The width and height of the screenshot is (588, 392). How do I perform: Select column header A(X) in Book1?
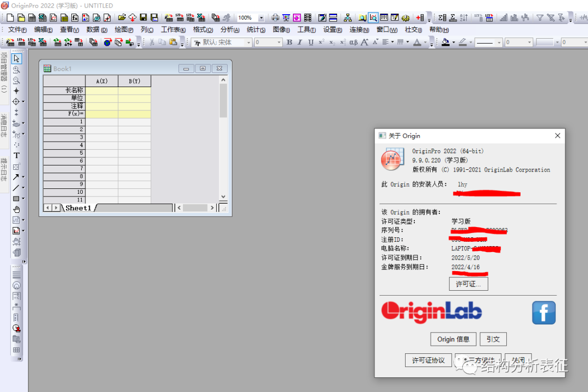(102, 81)
